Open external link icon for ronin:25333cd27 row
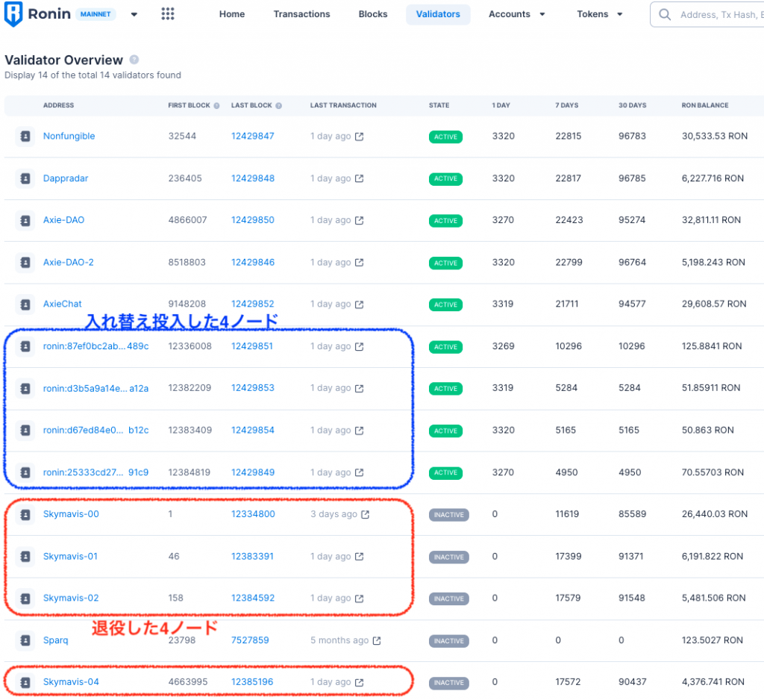764x700 pixels. (359, 472)
